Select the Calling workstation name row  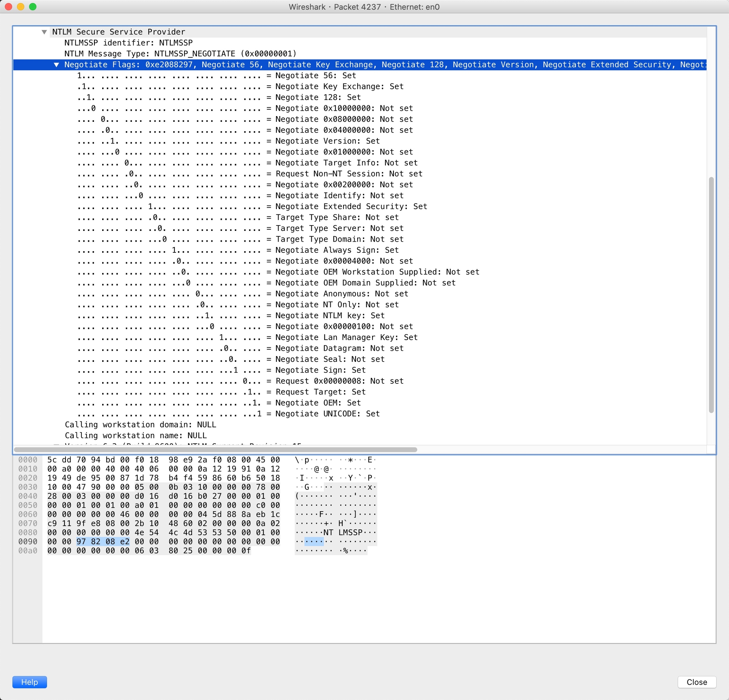click(x=135, y=435)
